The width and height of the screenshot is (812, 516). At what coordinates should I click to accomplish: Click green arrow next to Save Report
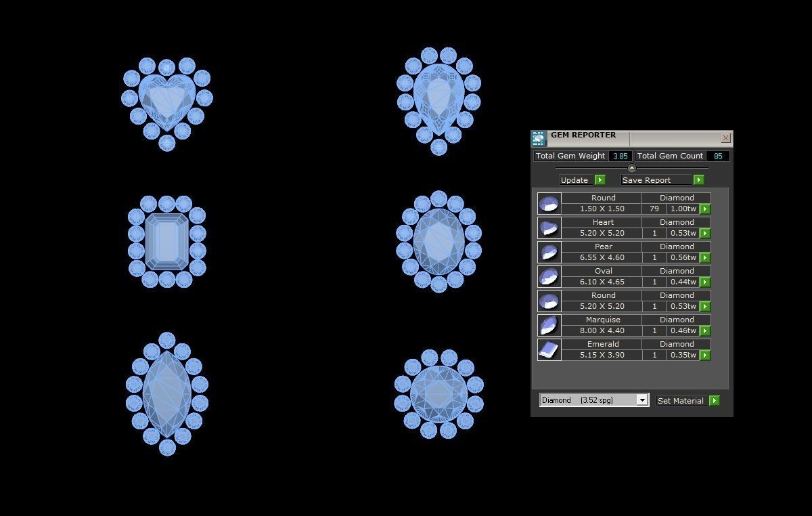point(698,179)
